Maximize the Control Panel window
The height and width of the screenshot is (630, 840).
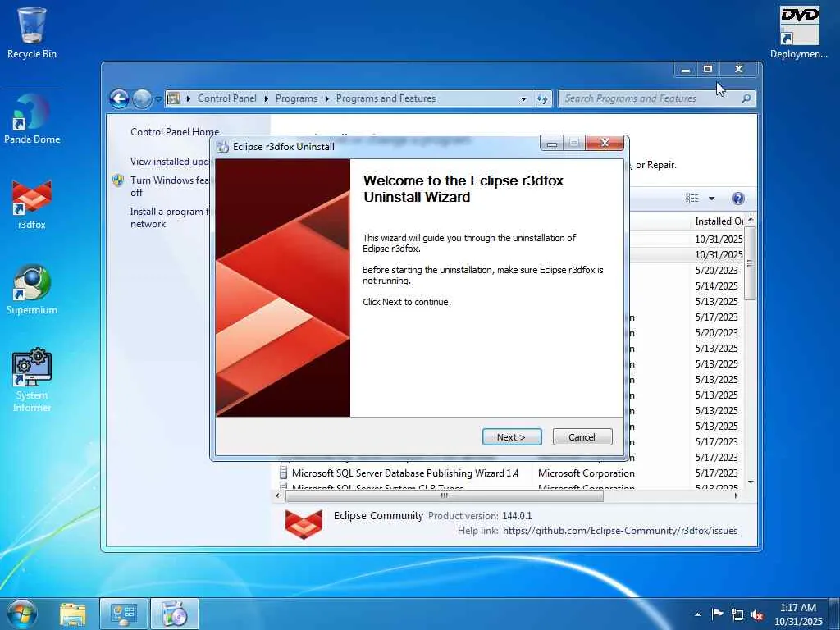tap(708, 69)
